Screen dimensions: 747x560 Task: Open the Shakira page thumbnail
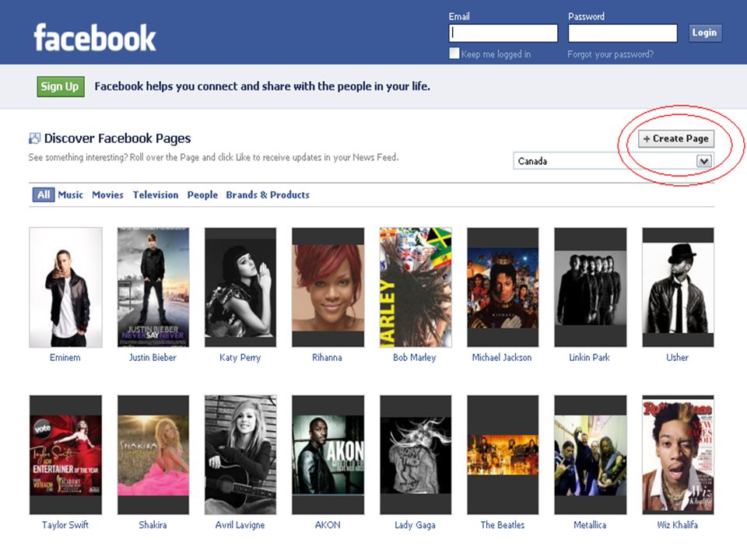(x=153, y=455)
